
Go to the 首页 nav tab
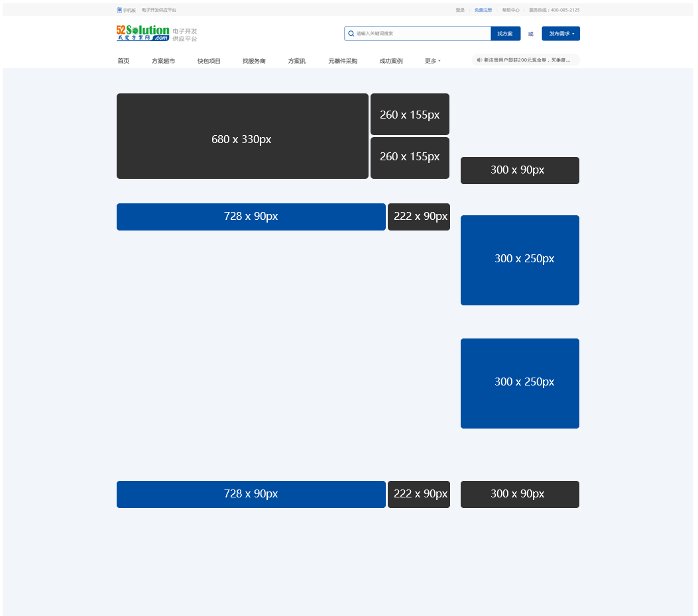click(123, 61)
